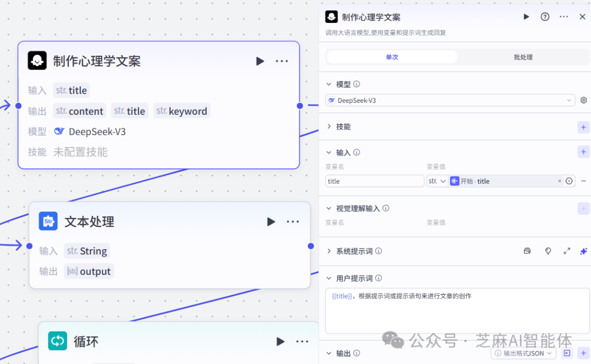Run the 制作心理学文案 node on canvas
The height and width of the screenshot is (364, 591).
click(260, 61)
